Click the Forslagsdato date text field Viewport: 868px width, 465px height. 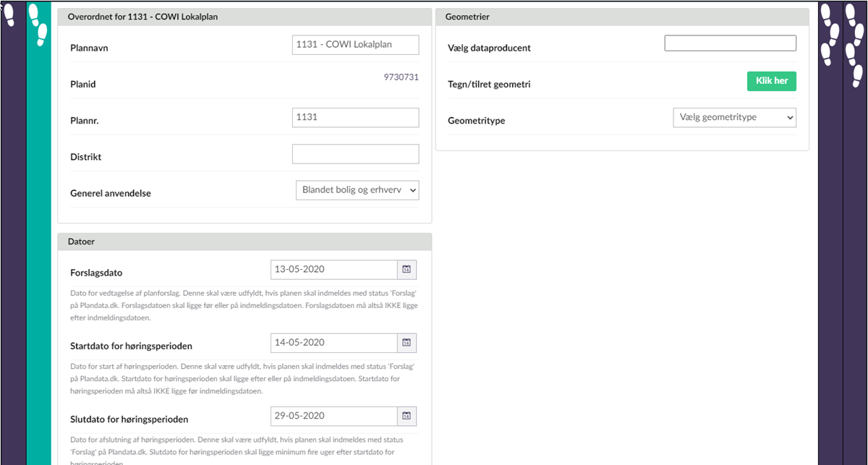333,270
